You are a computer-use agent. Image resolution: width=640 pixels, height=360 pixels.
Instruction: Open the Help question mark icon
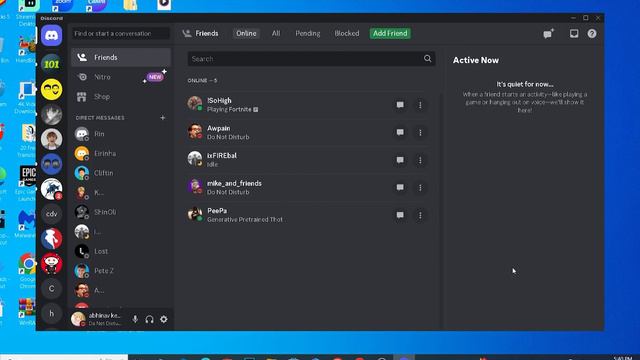[x=592, y=33]
